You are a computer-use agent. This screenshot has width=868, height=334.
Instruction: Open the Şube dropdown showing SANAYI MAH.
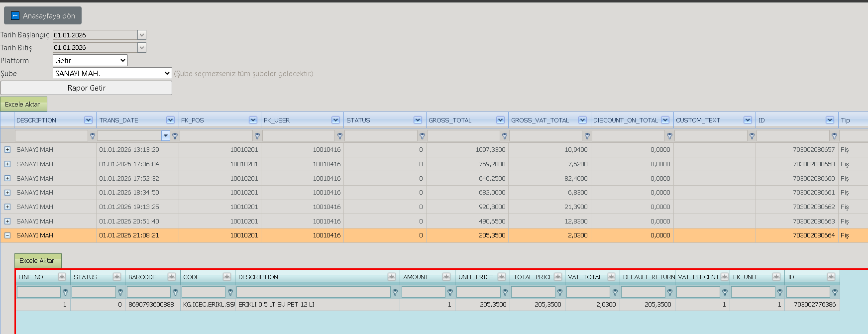click(112, 73)
